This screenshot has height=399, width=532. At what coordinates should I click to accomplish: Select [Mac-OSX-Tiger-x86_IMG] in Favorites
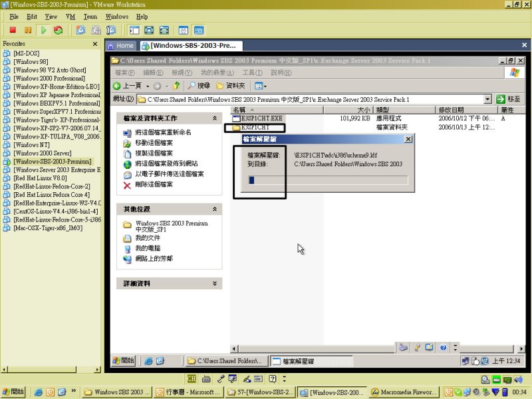48,228
